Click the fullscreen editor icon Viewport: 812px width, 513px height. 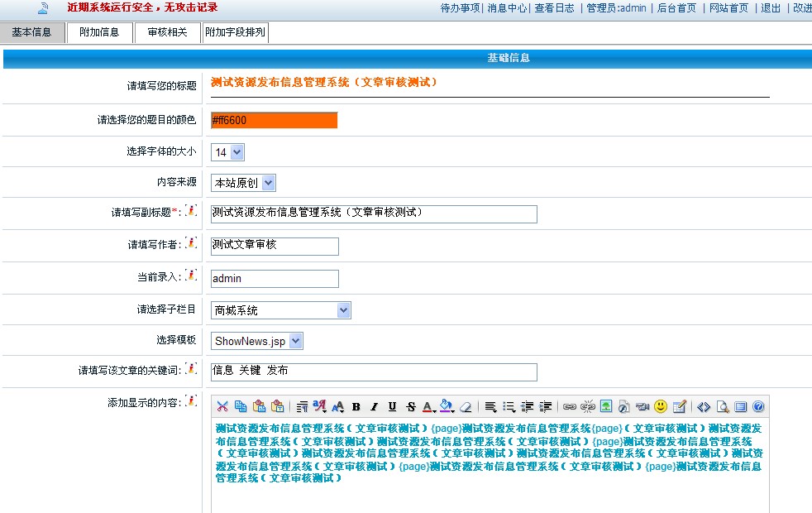point(741,407)
